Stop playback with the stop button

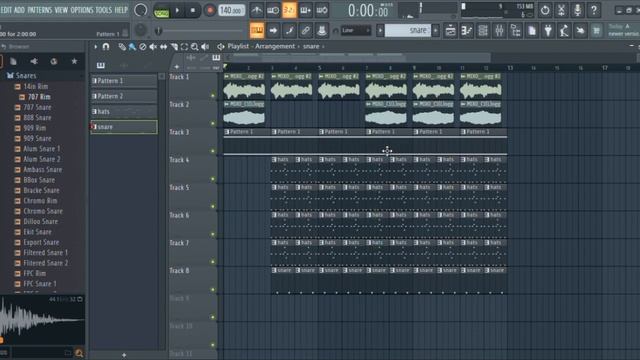coord(193,11)
